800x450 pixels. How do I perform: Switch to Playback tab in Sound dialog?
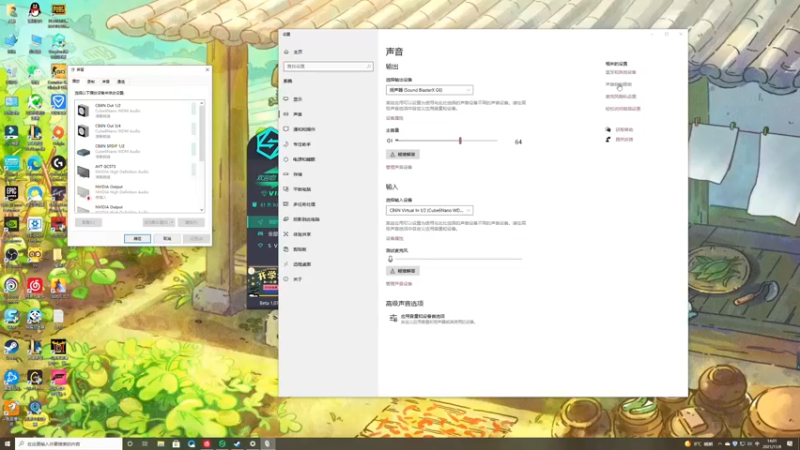pos(76,82)
